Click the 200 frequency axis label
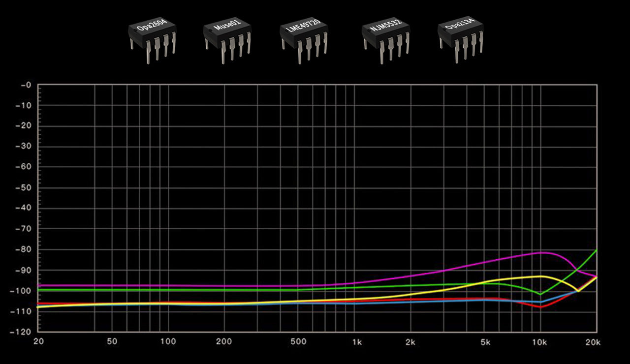The image size is (630, 364). point(224,342)
